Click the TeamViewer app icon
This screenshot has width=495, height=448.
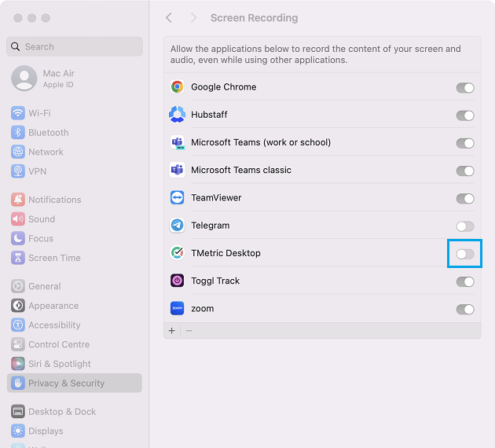point(177,198)
